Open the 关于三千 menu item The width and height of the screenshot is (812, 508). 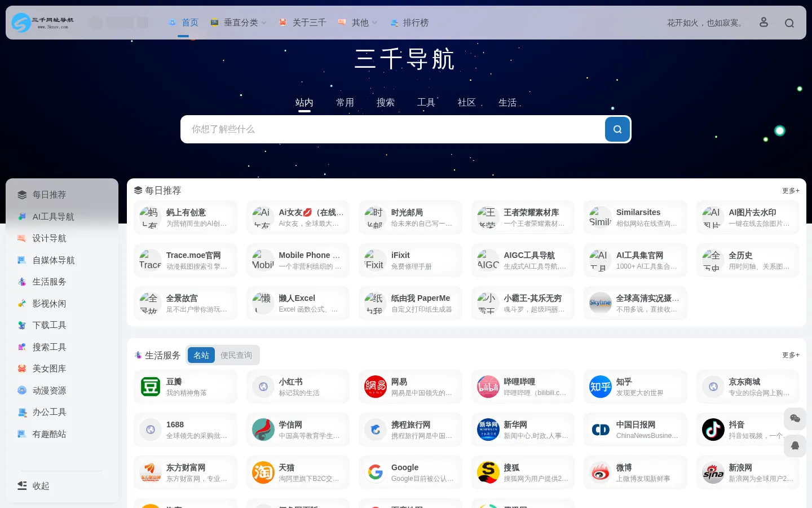coord(302,23)
